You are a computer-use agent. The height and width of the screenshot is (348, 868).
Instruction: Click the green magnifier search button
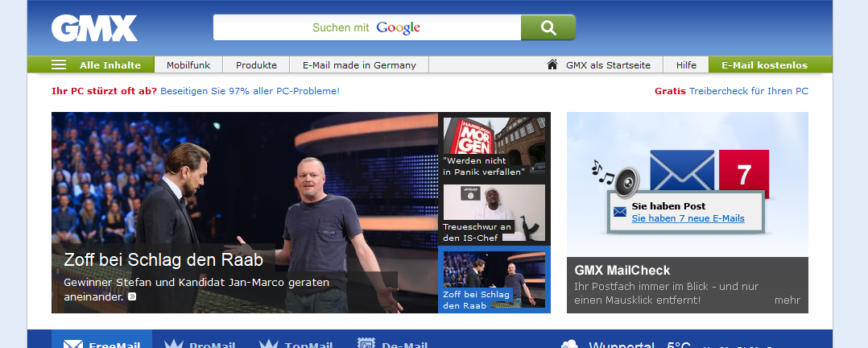[x=548, y=27]
